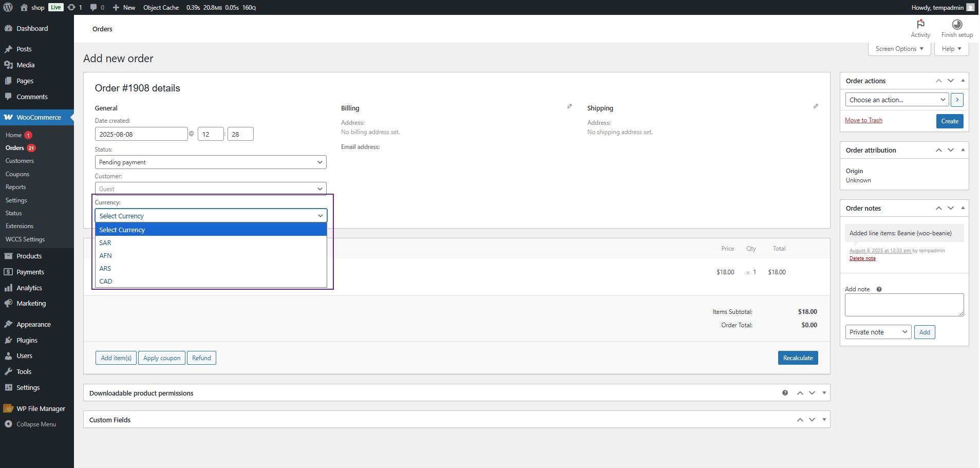980x468 pixels.
Task: Open the Choose an action dropdown
Action: pyautogui.click(x=897, y=99)
